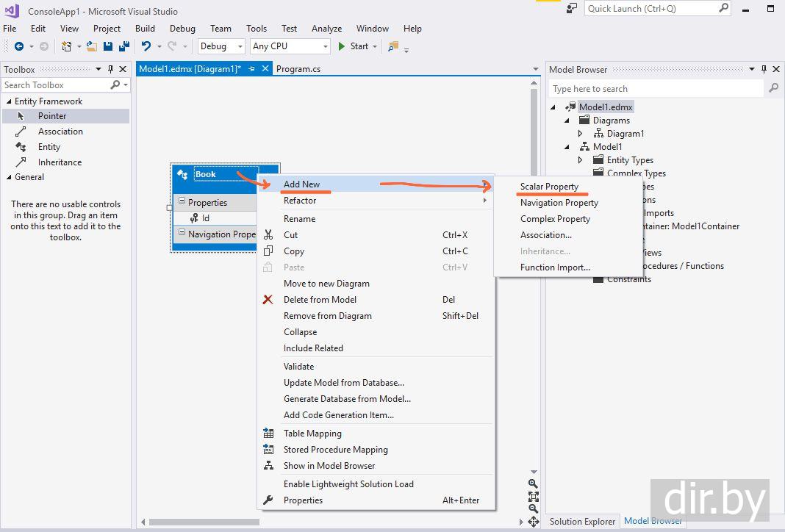Open the Any CPU platform dropdown
This screenshot has width=785, height=532.
(290, 46)
